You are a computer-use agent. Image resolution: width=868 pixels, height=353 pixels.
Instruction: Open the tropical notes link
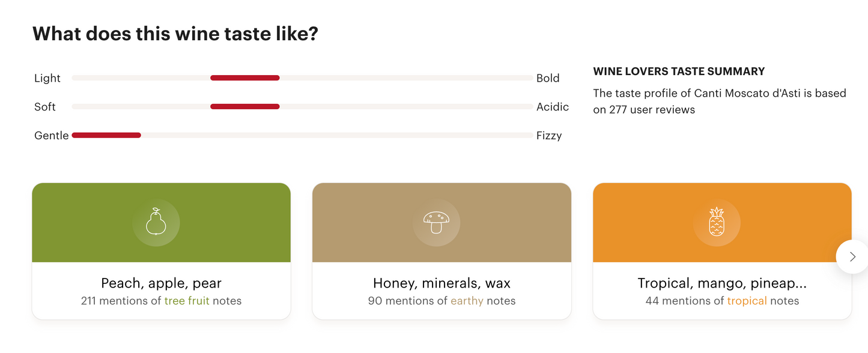tap(747, 301)
